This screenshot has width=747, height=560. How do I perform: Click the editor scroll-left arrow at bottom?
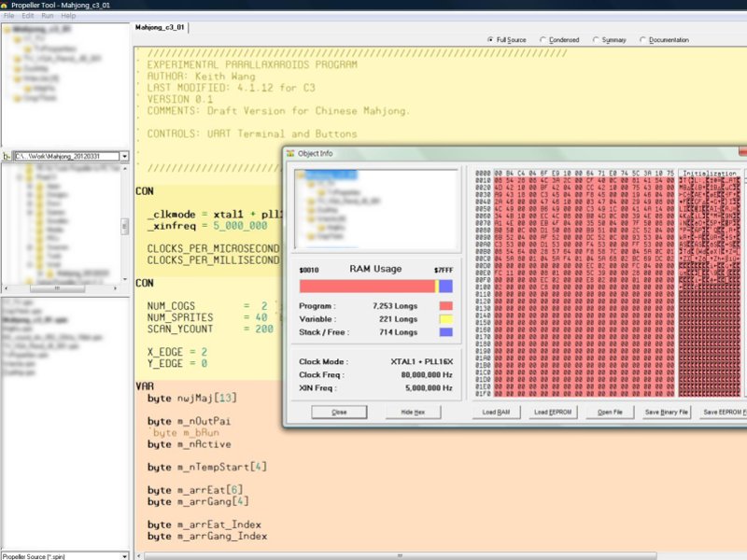click(x=138, y=555)
